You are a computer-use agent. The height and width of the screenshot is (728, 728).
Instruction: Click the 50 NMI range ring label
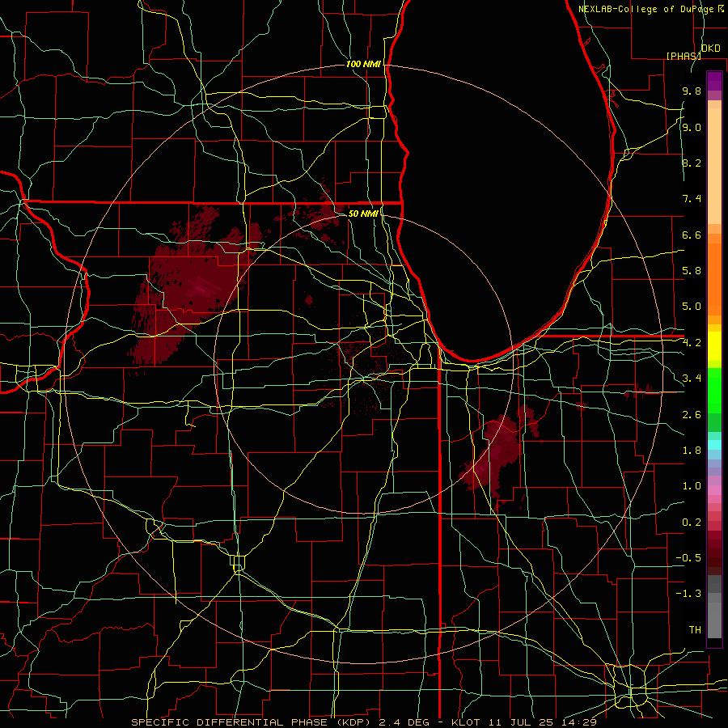(x=363, y=214)
